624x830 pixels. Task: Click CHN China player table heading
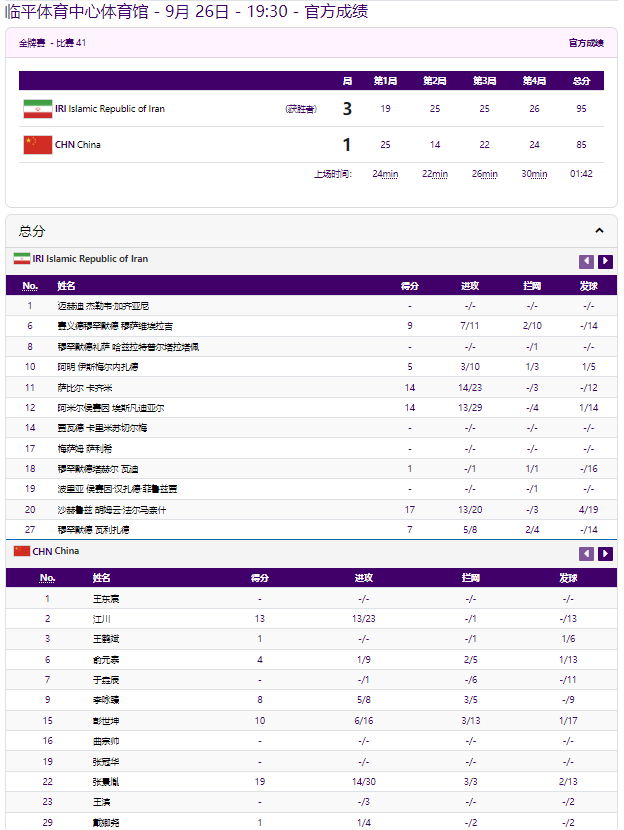click(x=56, y=551)
